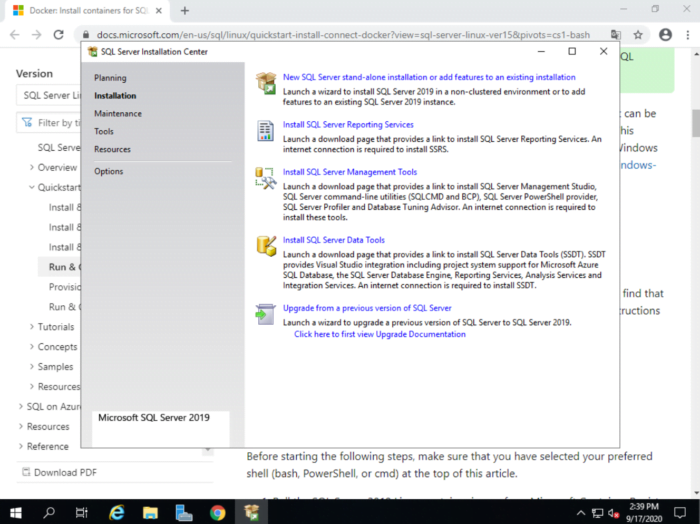Select Options in the sidebar
The width and height of the screenshot is (700, 524).
108,171
